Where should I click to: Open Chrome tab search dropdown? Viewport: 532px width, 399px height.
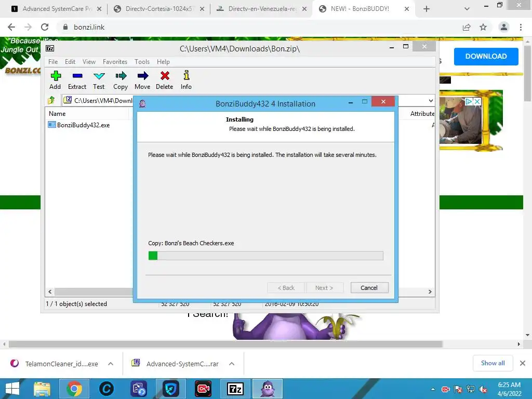(x=467, y=9)
